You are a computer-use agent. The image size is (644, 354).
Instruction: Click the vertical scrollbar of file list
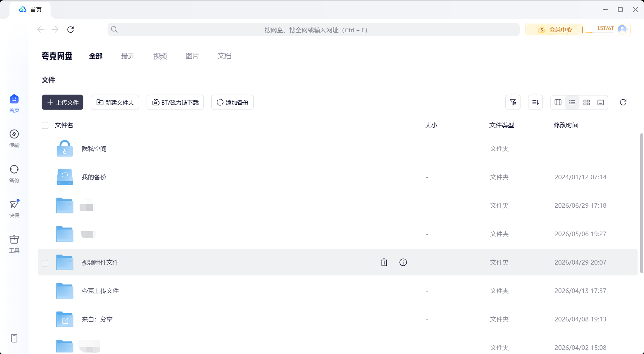(x=641, y=203)
